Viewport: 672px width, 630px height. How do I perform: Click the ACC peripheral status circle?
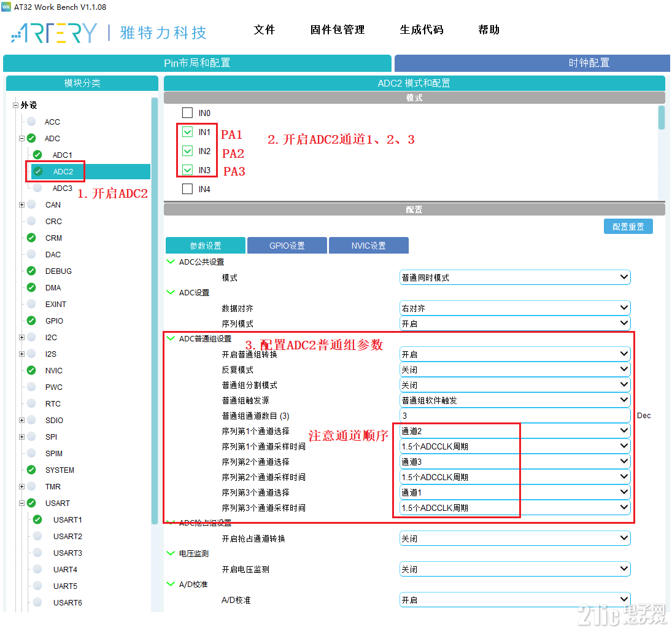(31, 122)
